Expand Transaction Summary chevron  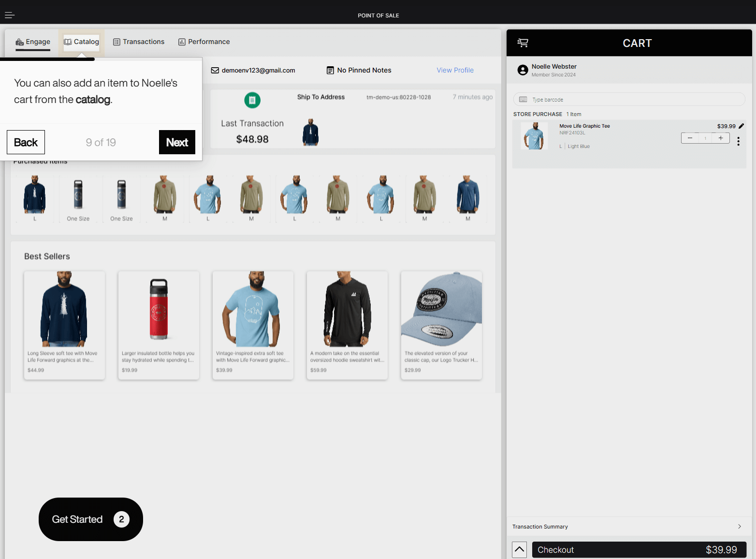(740, 527)
